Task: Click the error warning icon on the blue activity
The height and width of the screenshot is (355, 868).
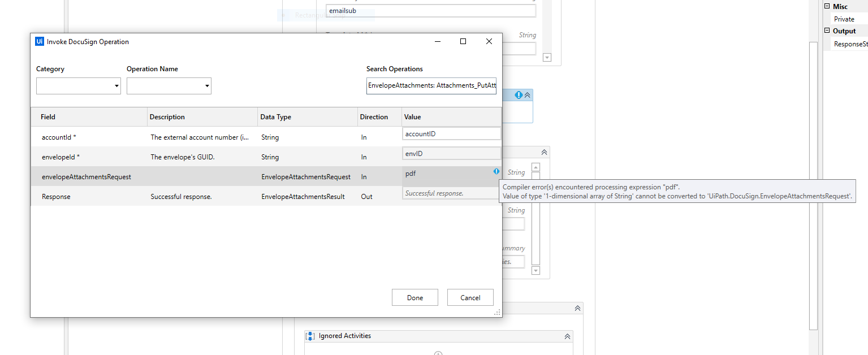Action: click(x=519, y=95)
